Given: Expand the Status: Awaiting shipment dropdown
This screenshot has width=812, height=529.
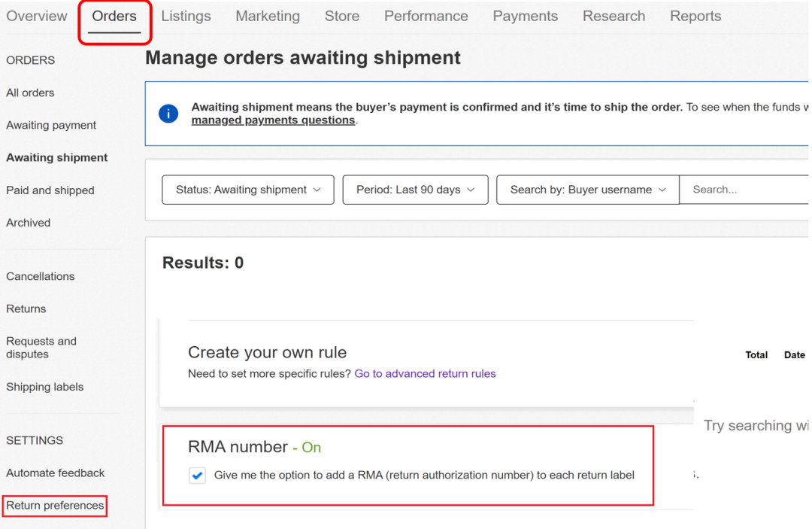Looking at the screenshot, I should pyautogui.click(x=248, y=190).
